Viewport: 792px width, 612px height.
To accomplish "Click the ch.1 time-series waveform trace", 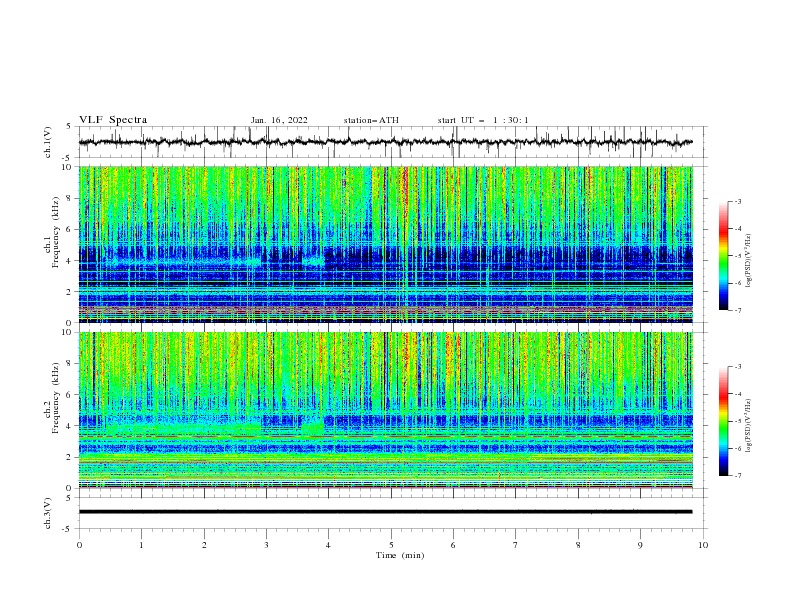I will click(x=385, y=142).
